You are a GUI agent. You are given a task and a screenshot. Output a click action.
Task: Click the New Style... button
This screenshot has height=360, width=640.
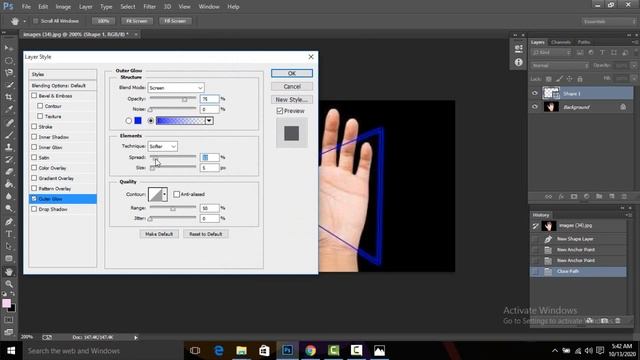coord(292,100)
